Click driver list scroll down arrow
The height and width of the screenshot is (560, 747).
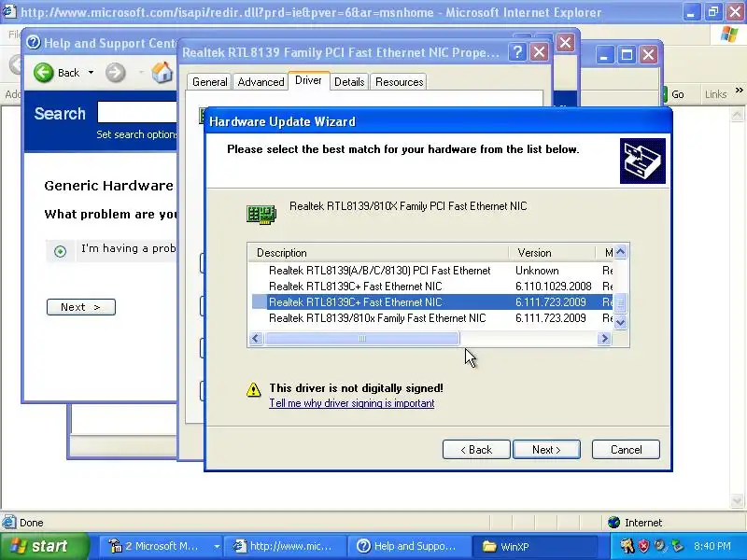(620, 322)
